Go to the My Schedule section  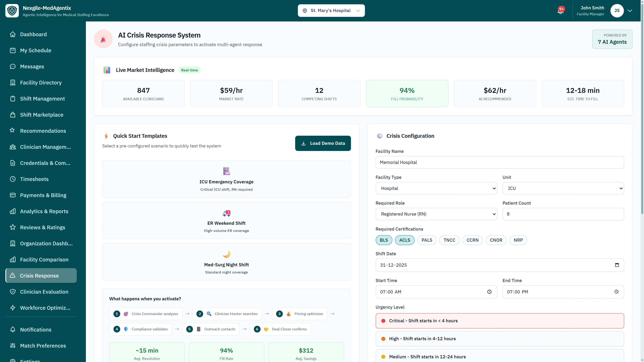click(13, 50)
